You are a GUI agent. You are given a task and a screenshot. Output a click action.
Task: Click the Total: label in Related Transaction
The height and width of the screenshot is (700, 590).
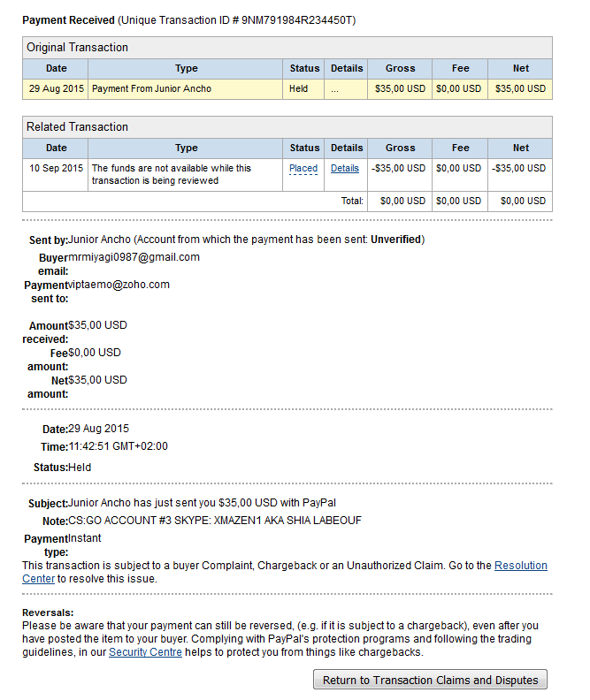(352, 201)
